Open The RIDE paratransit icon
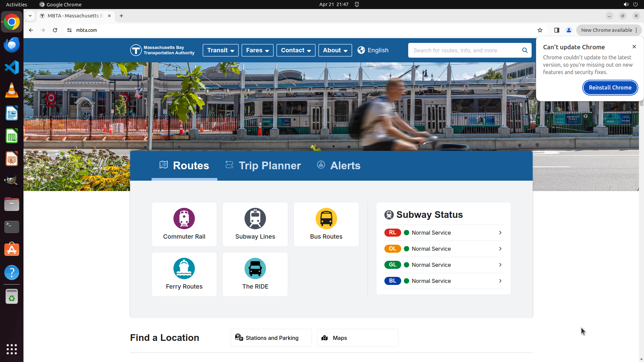Image resolution: width=644 pixels, height=362 pixels. [x=255, y=268]
